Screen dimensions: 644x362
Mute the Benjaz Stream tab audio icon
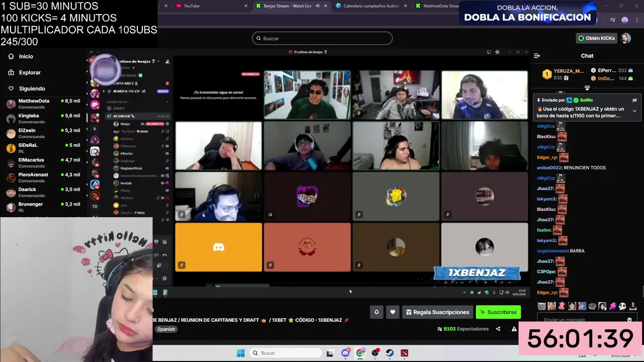point(317,6)
